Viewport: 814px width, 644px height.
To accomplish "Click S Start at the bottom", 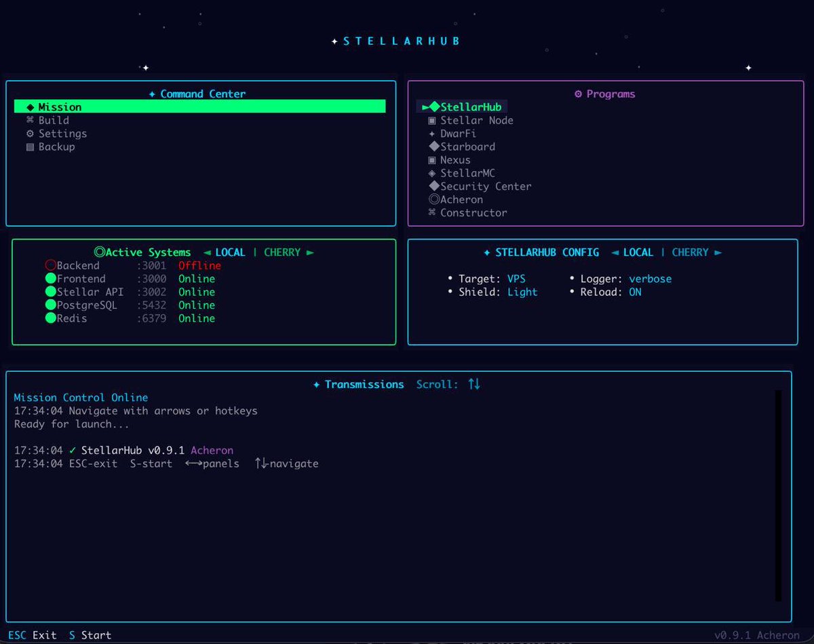I will [88, 635].
